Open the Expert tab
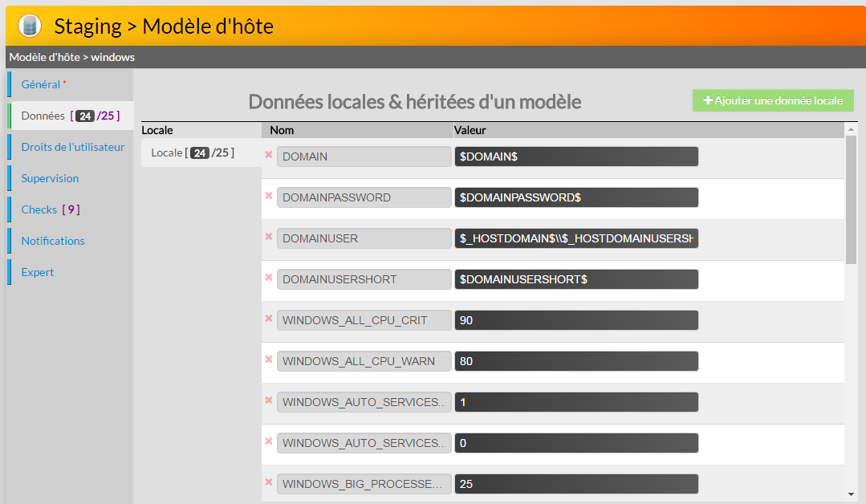 (x=38, y=272)
